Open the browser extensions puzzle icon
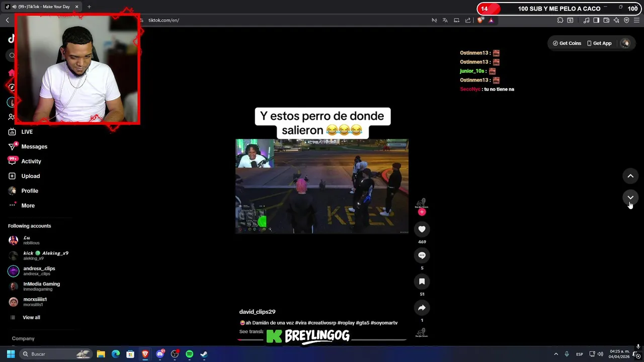Screen dimensions: 644x362 [x=560, y=20]
